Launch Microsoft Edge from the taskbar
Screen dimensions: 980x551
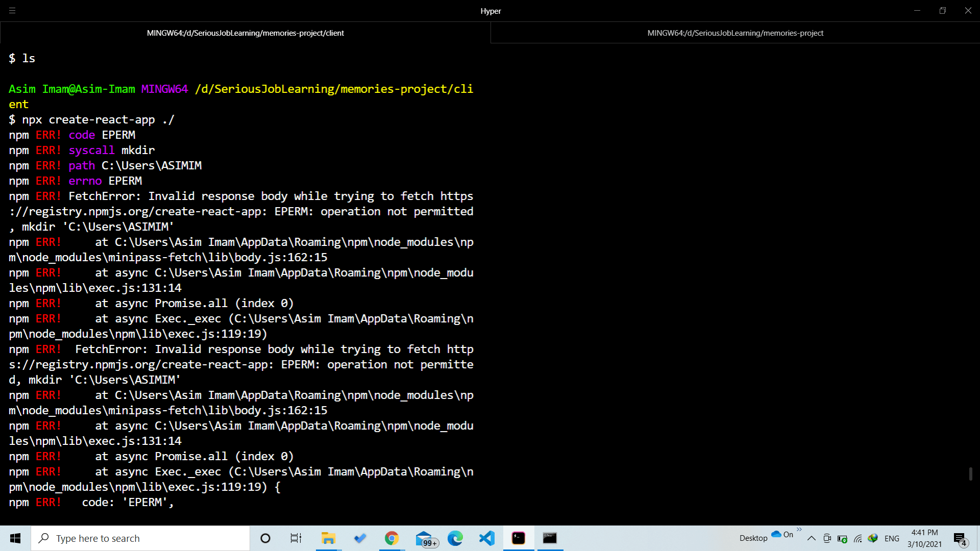(455, 538)
